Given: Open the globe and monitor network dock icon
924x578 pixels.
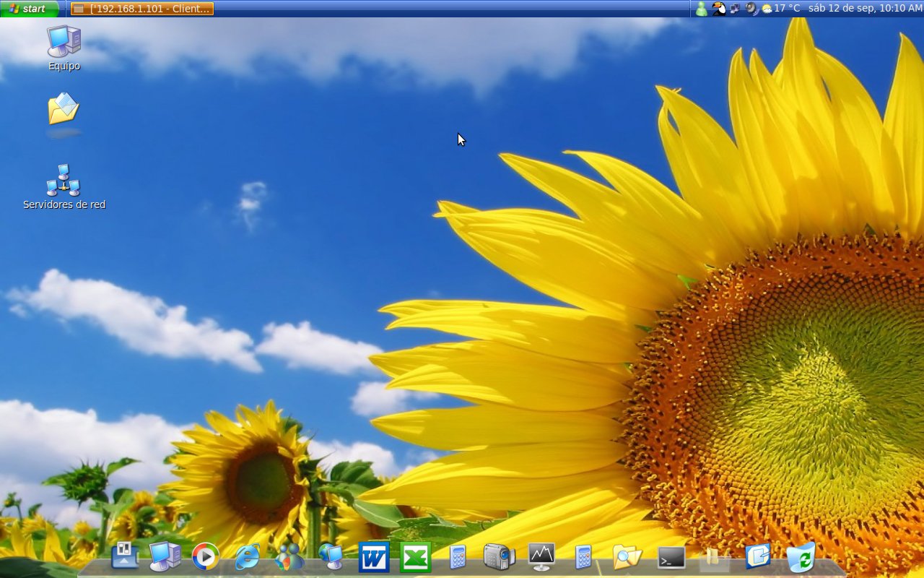Looking at the screenshot, I should [x=331, y=556].
